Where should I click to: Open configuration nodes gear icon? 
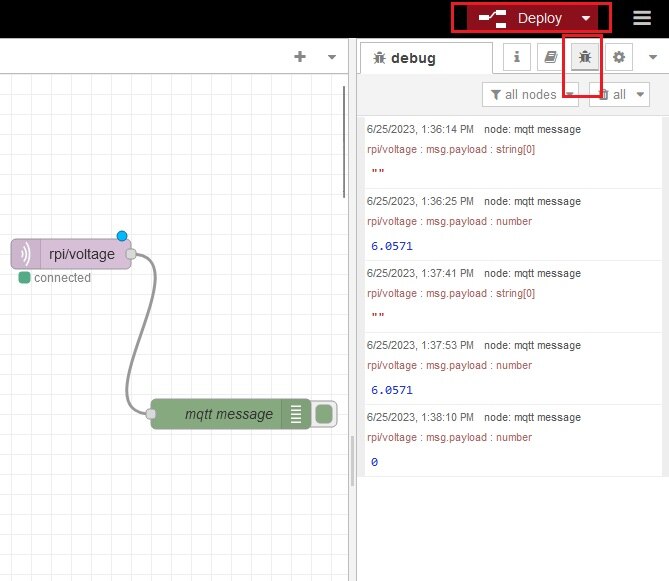[619, 57]
